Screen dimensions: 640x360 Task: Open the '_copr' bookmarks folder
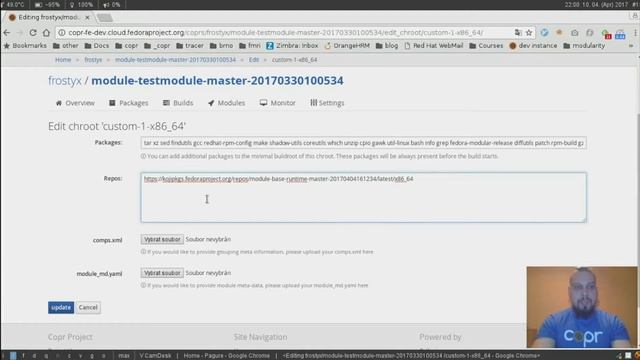157,46
